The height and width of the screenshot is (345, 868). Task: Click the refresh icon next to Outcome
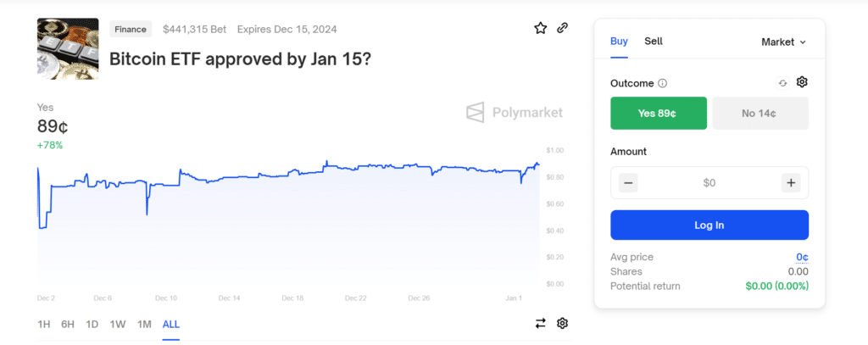pos(782,83)
